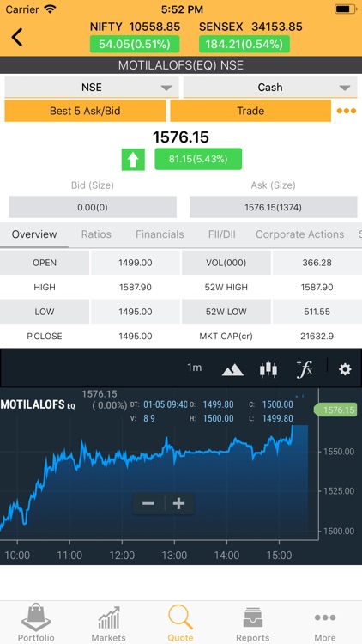This screenshot has width=362, height=644.
Task: Tap the 1550.00 price axis label
Action: (339, 452)
